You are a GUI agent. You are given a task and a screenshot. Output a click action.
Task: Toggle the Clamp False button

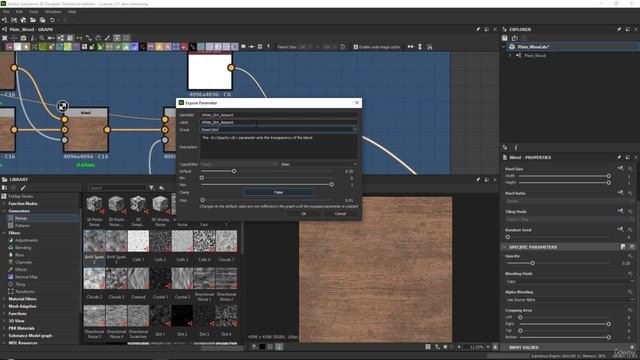tap(278, 192)
